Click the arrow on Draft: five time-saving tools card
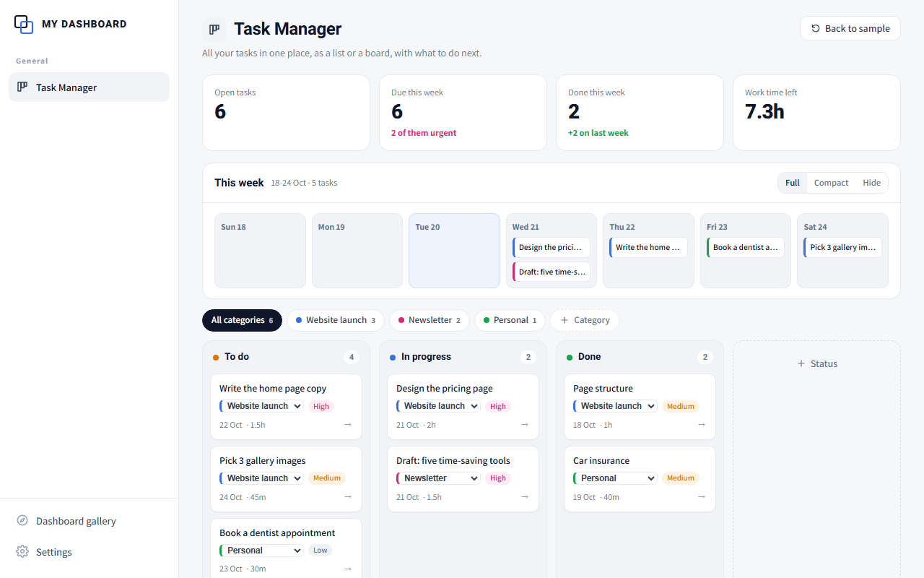The width and height of the screenshot is (924, 578). [525, 497]
